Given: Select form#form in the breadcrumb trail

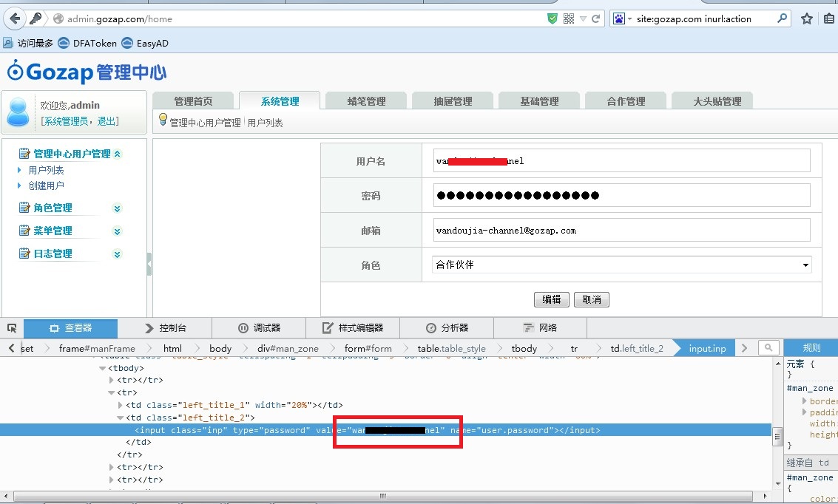Looking at the screenshot, I should (x=368, y=348).
